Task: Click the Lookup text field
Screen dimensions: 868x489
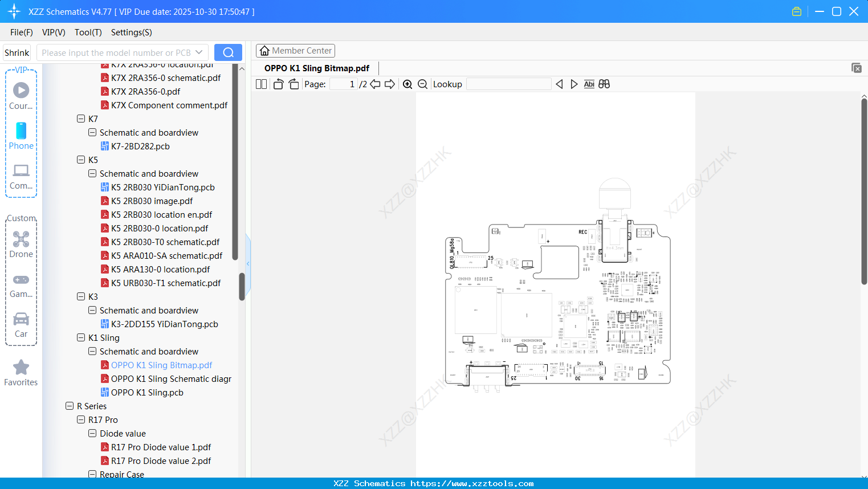Action: click(x=509, y=84)
